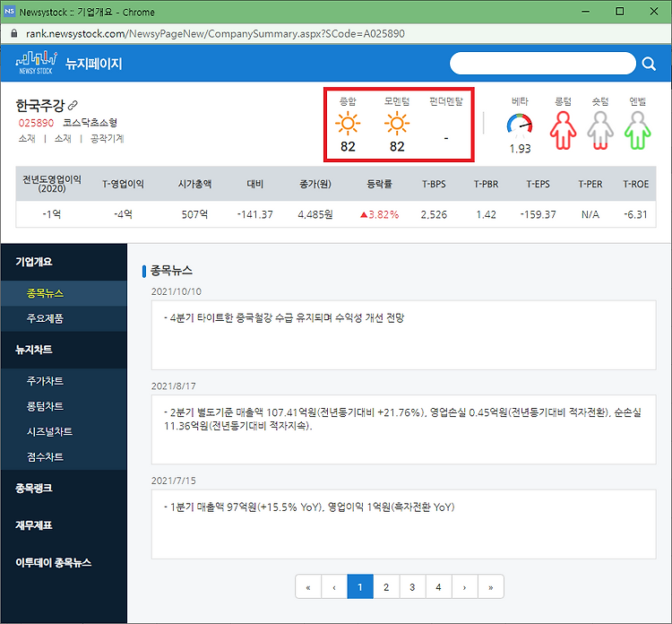The height and width of the screenshot is (624, 672).
Task: Click 한국주강 company name
Action: [39, 105]
